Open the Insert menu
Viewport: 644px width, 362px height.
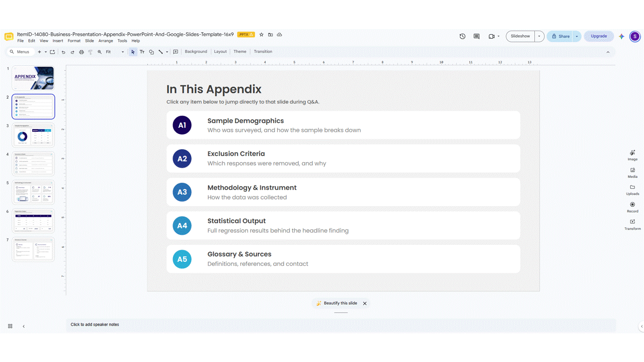point(58,41)
